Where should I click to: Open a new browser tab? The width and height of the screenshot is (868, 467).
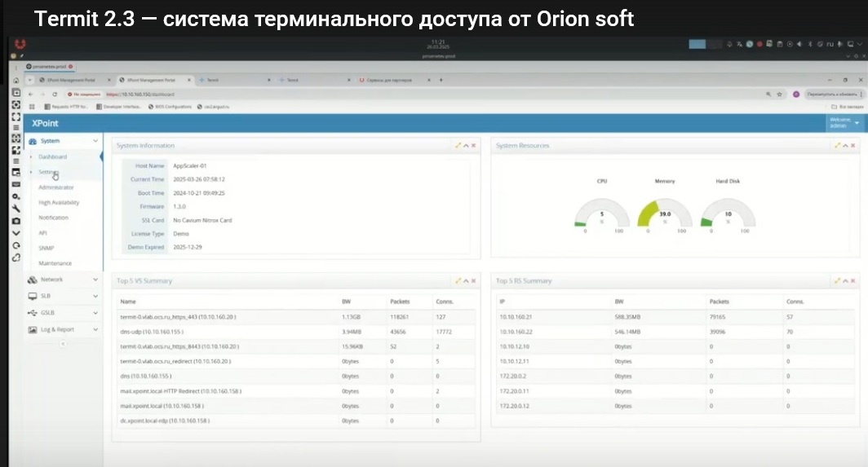click(x=441, y=80)
